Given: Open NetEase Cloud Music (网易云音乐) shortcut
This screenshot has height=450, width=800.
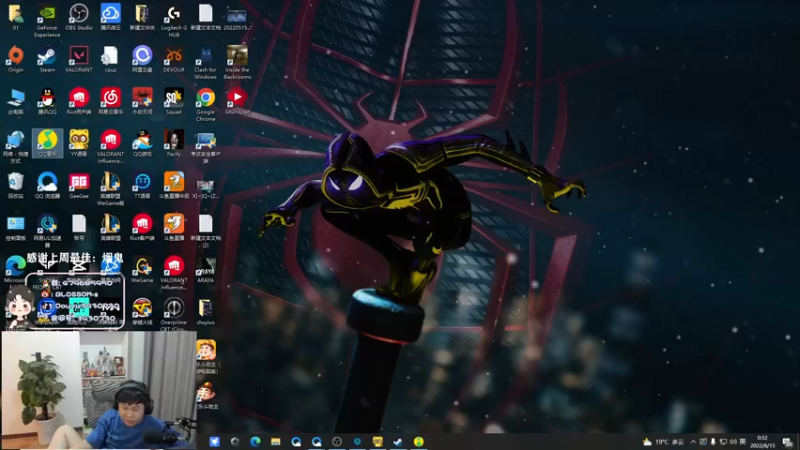Looking at the screenshot, I should 110,102.
